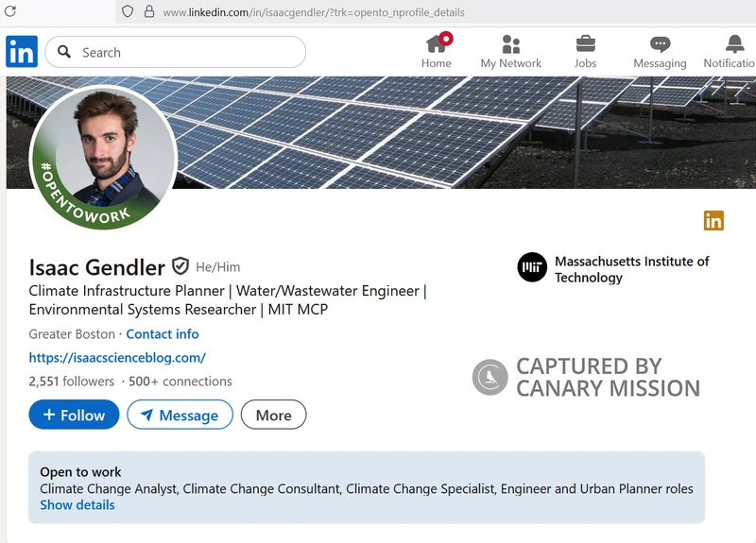756x543 pixels.
Task: Visit the isaacscienceblog.com link
Action: click(x=117, y=358)
